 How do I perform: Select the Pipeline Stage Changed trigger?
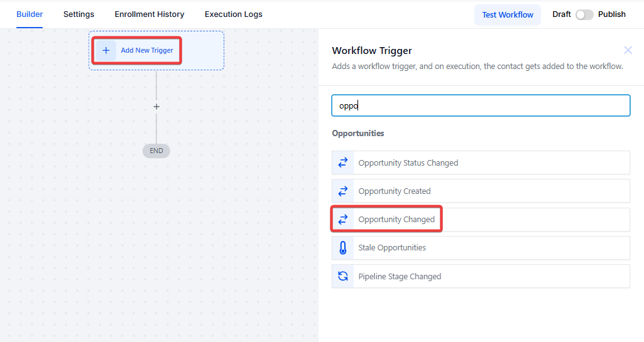[x=400, y=276]
